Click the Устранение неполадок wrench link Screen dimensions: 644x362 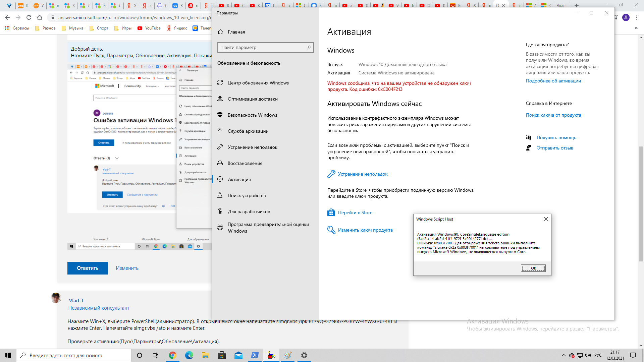tap(363, 174)
